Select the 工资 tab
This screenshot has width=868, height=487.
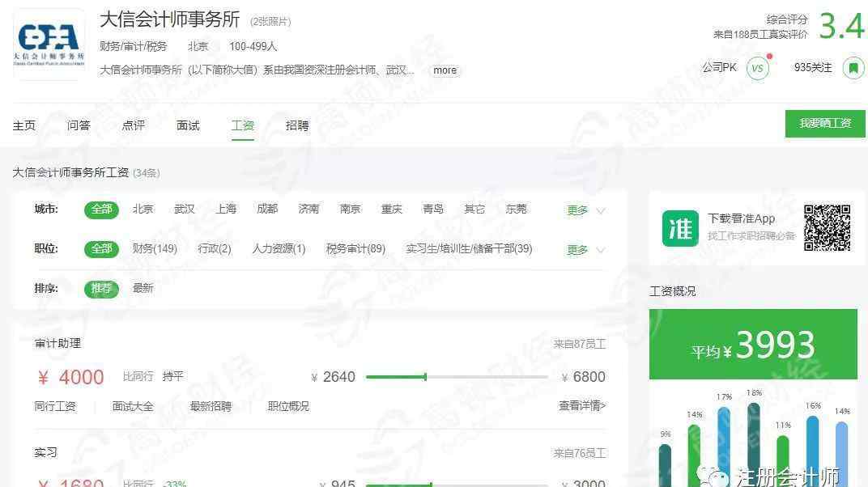tap(242, 125)
